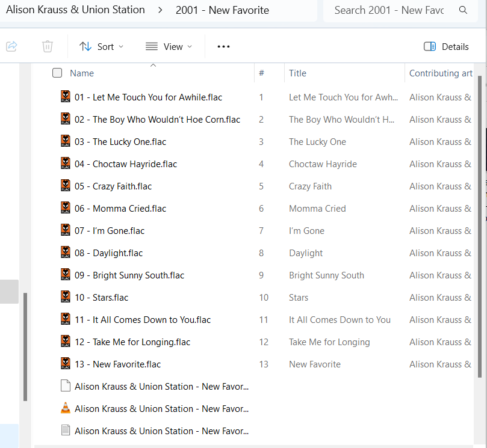The height and width of the screenshot is (448, 487).
Task: Select file 09 - Bright Sunny South.flac
Action: click(129, 275)
